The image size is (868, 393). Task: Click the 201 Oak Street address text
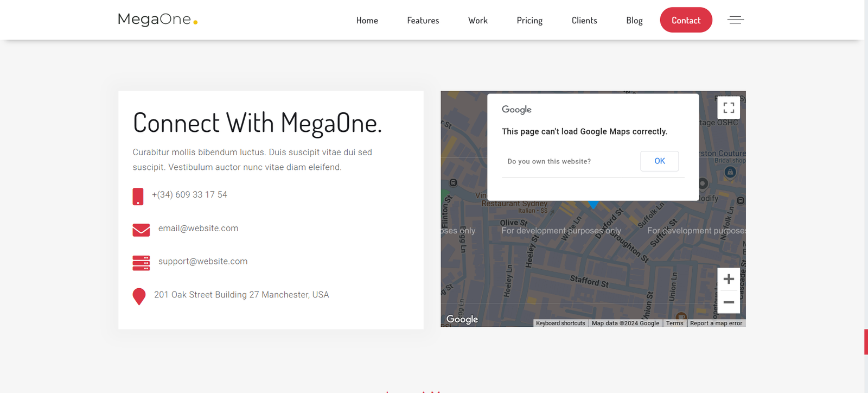coord(241,295)
